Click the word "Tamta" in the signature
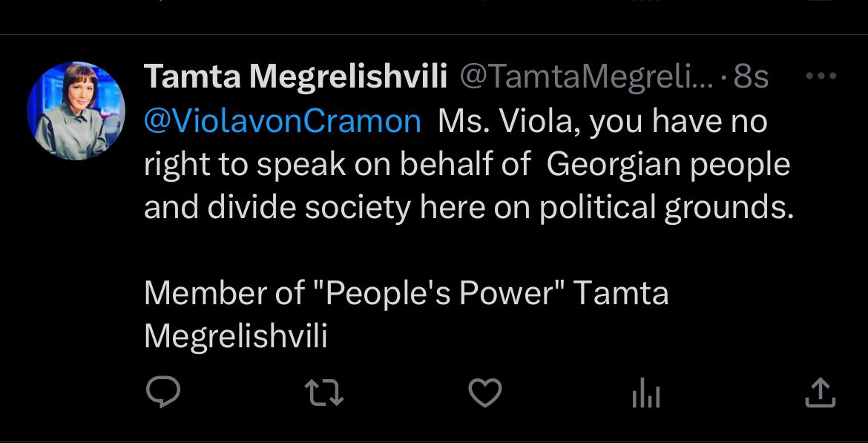 [621, 293]
